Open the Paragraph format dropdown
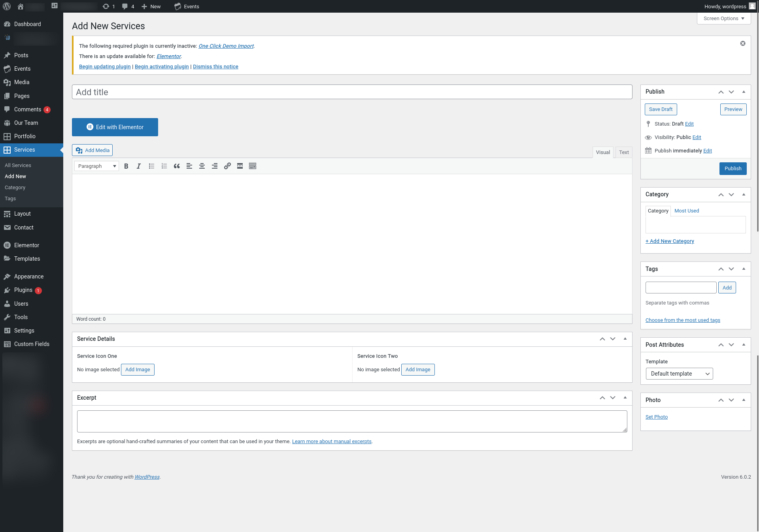 (96, 166)
